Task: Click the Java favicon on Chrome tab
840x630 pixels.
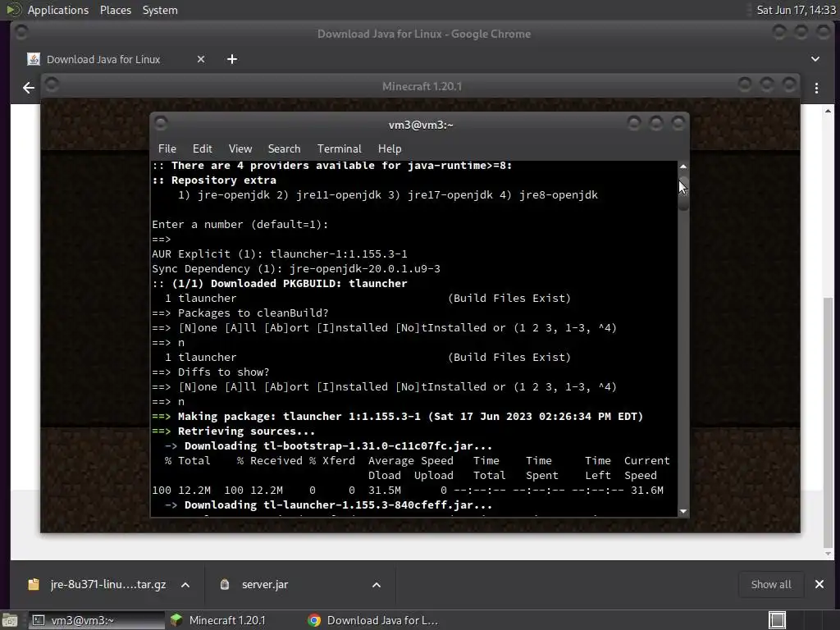Action: [34, 59]
